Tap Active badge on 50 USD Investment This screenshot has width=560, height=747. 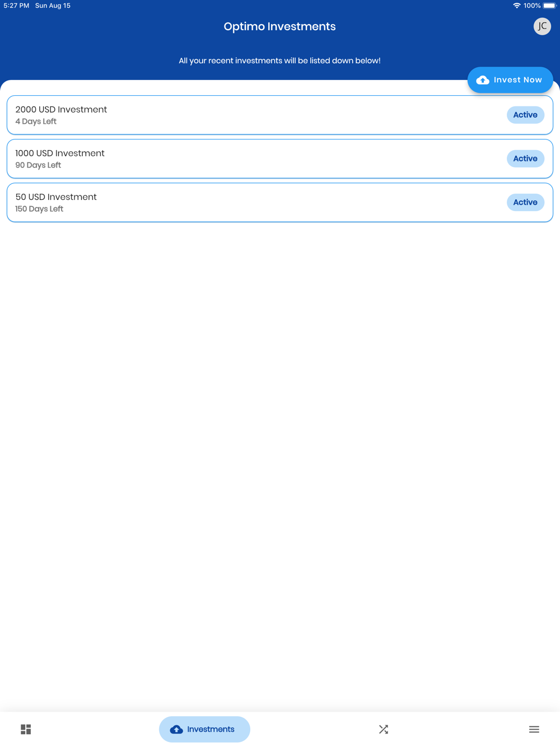click(x=525, y=202)
